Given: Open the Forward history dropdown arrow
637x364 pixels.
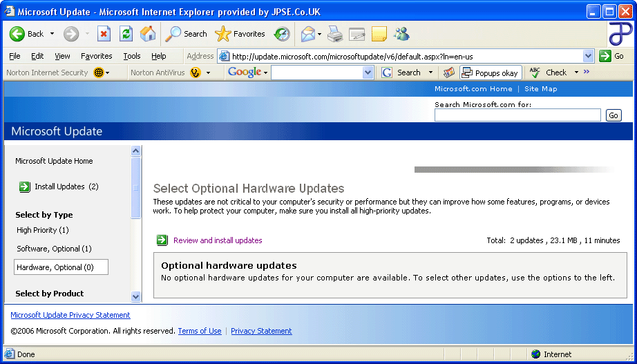Looking at the screenshot, I should pyautogui.click(x=87, y=34).
